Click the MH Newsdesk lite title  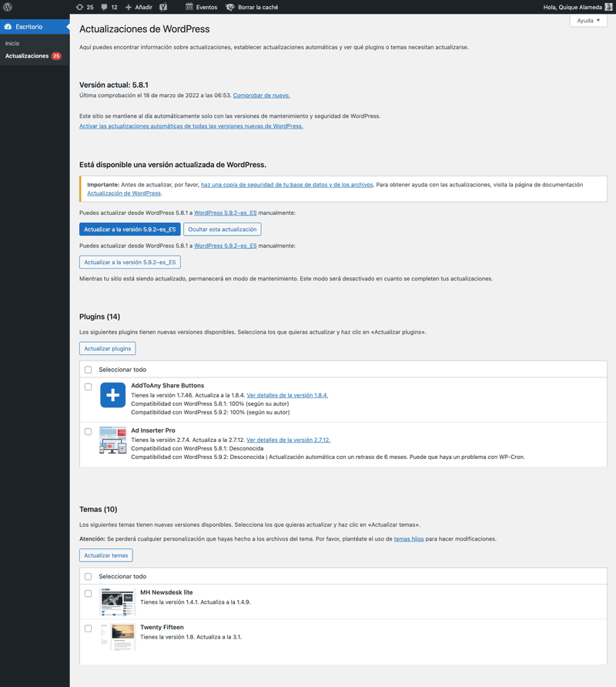(166, 592)
